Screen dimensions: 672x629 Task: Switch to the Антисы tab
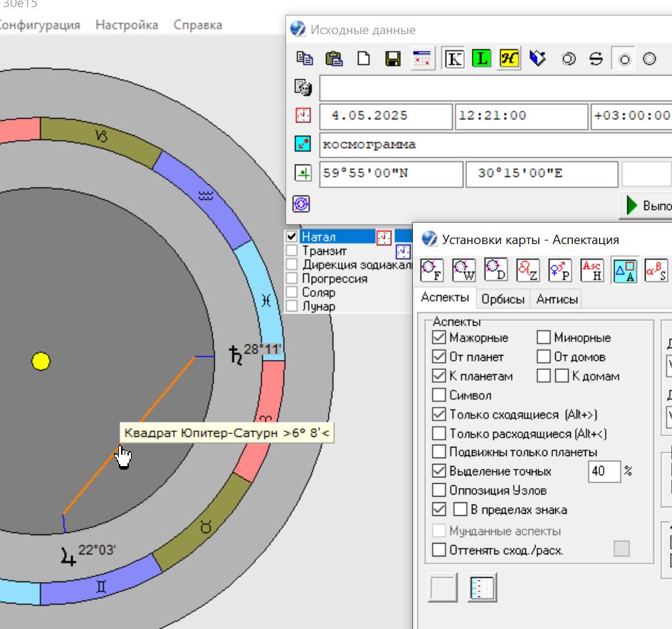(557, 299)
